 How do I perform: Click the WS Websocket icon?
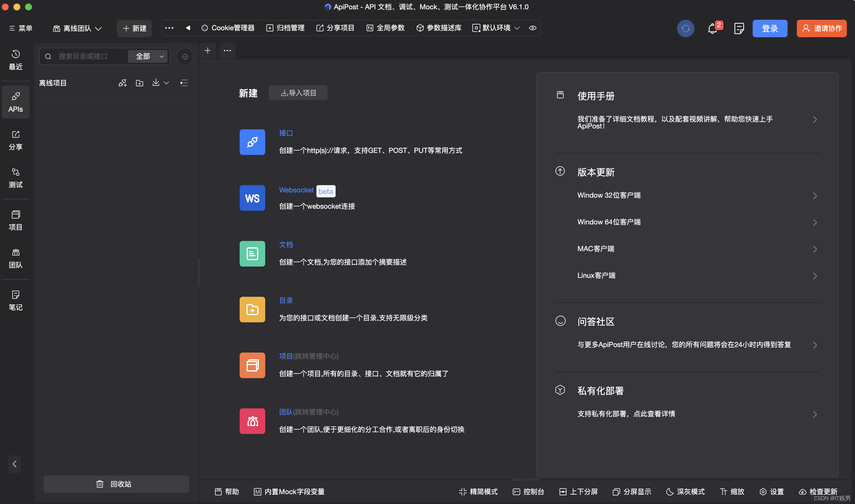tap(252, 198)
